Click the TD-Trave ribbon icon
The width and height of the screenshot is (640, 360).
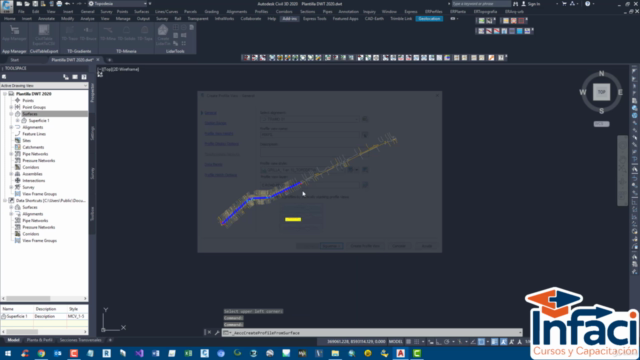[69, 33]
